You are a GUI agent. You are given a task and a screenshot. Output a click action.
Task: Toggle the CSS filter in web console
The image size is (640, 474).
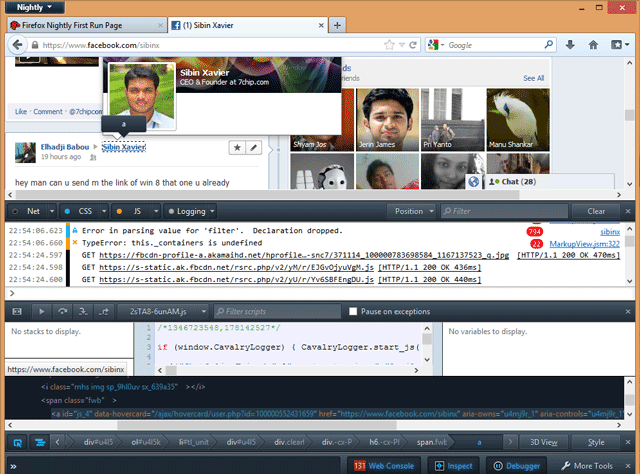(79, 211)
